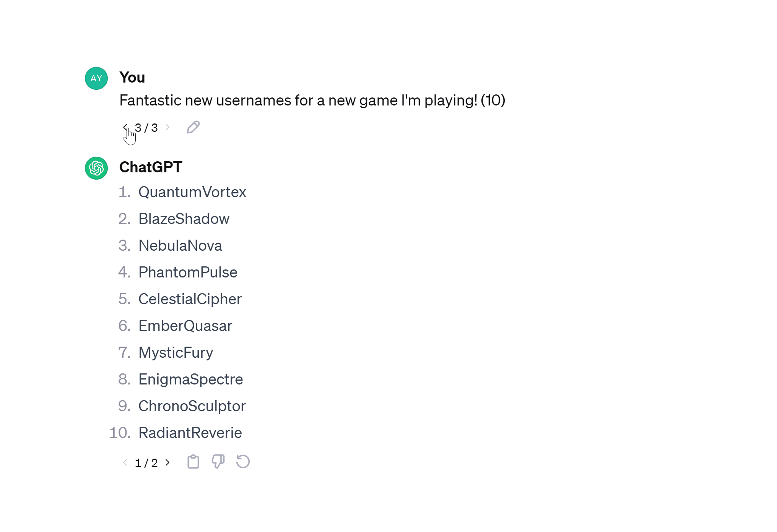This screenshot has height=532, width=777.
Task: Go to previous prompt version arrow
Action: pos(125,127)
